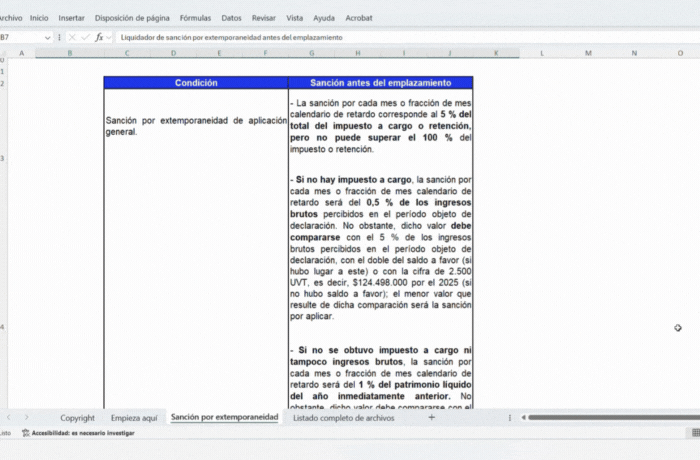
Task: Select column O header
Action: pyautogui.click(x=680, y=53)
